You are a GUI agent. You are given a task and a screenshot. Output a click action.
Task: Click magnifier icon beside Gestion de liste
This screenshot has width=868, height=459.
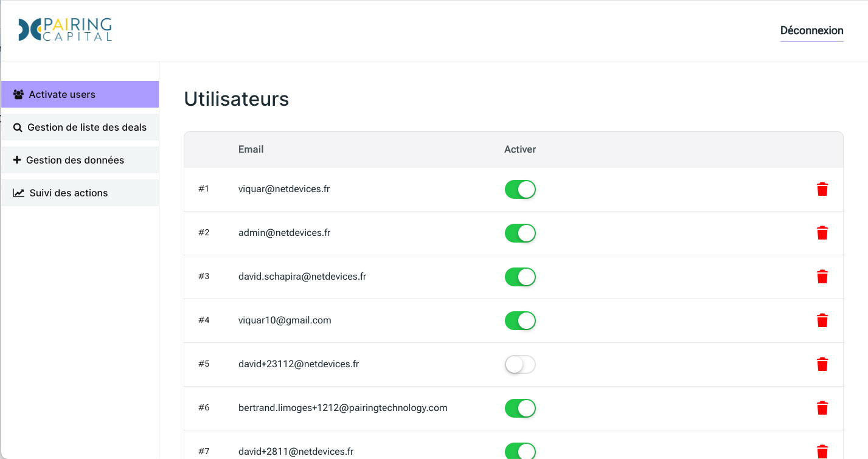[18, 128]
